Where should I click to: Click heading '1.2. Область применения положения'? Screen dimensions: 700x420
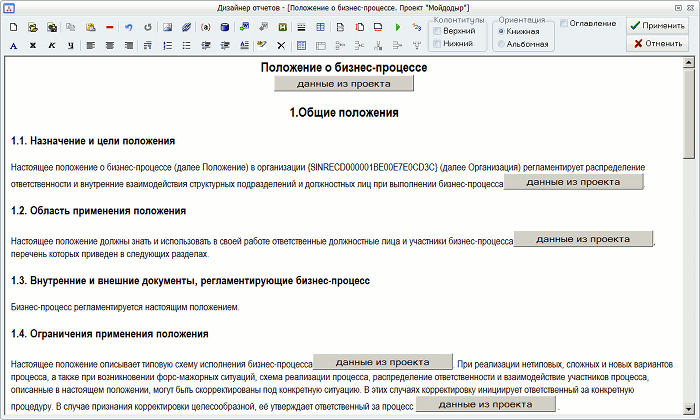point(98,211)
